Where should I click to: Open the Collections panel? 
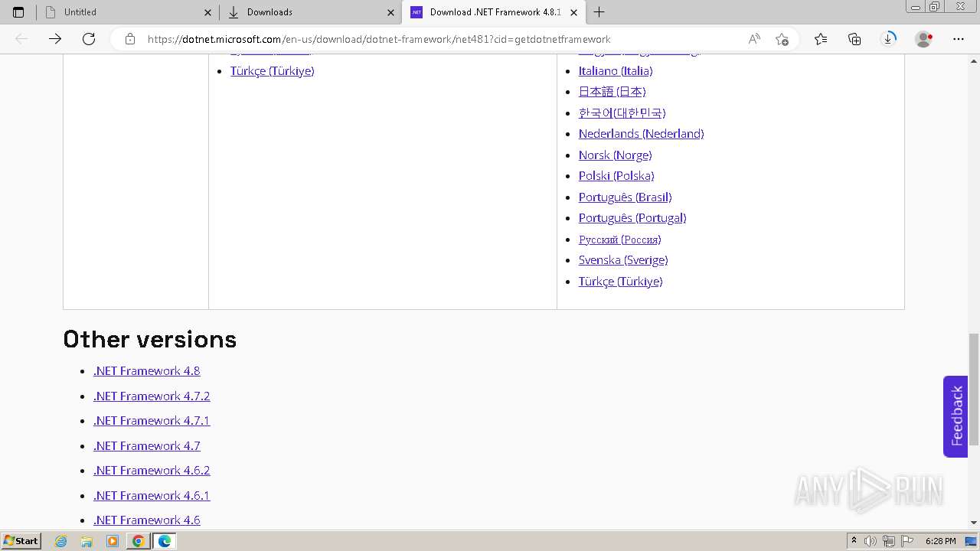pyautogui.click(x=854, y=39)
